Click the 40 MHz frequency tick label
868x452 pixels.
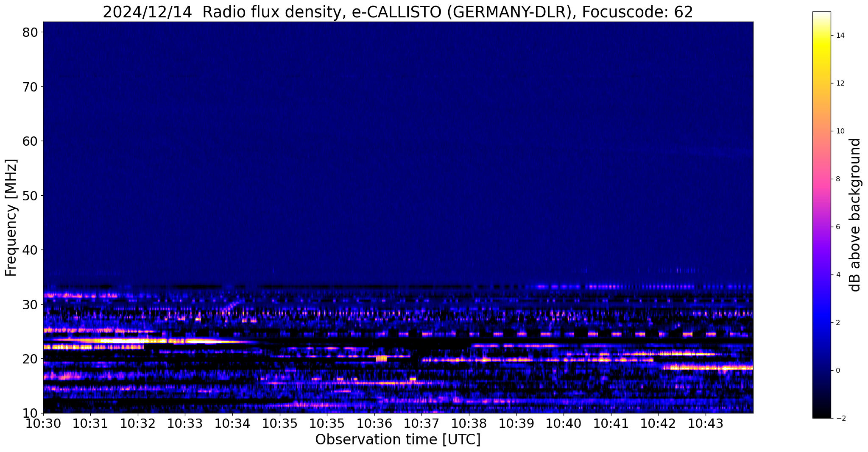tap(31, 250)
